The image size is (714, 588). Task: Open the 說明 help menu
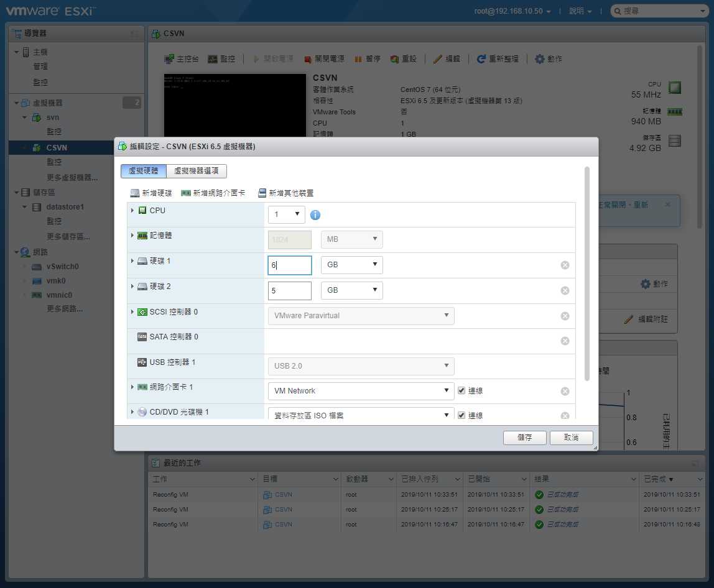click(x=580, y=11)
